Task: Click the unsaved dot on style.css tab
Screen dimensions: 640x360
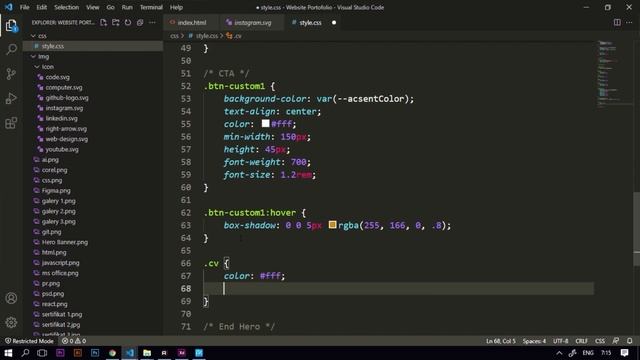Action: pos(333,22)
